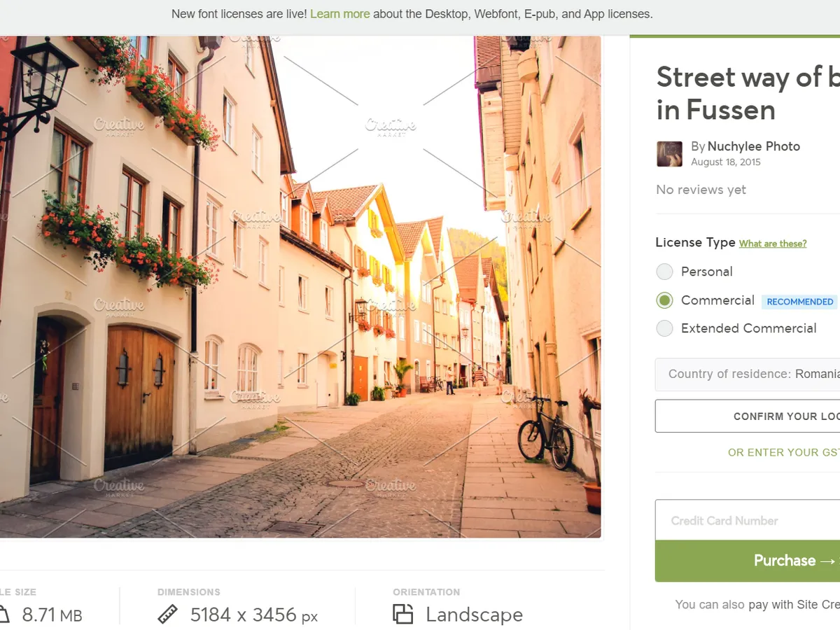The image size is (840, 630).
Task: Select the Personal license type
Action: [664, 272]
